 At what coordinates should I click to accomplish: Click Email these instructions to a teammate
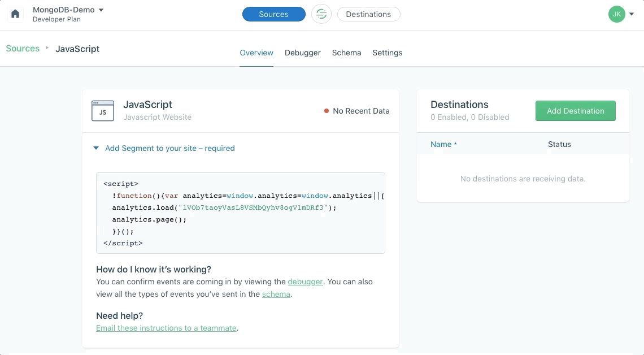pyautogui.click(x=166, y=328)
